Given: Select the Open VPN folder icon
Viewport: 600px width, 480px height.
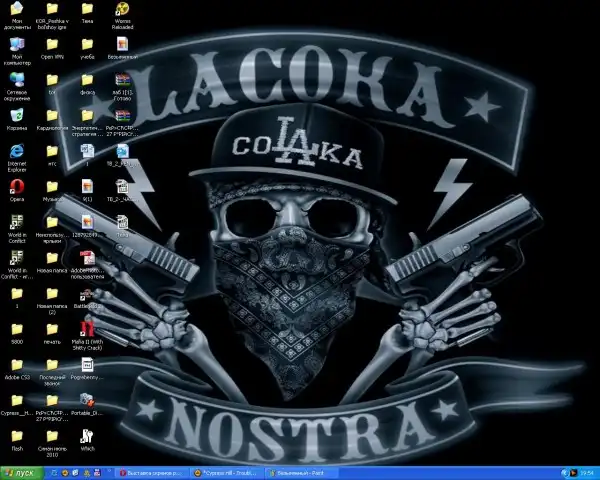Looking at the screenshot, I should tap(53, 44).
